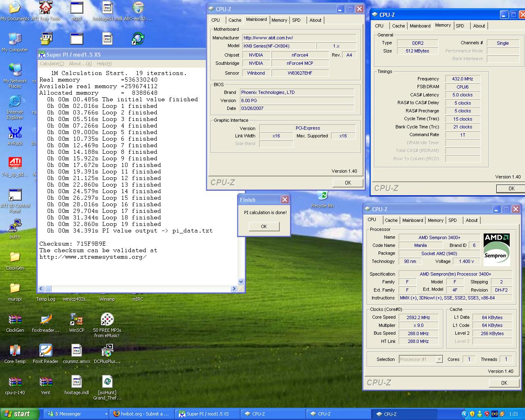Switch to Cache tab in Mainboard CPU-Z window

coord(235,20)
